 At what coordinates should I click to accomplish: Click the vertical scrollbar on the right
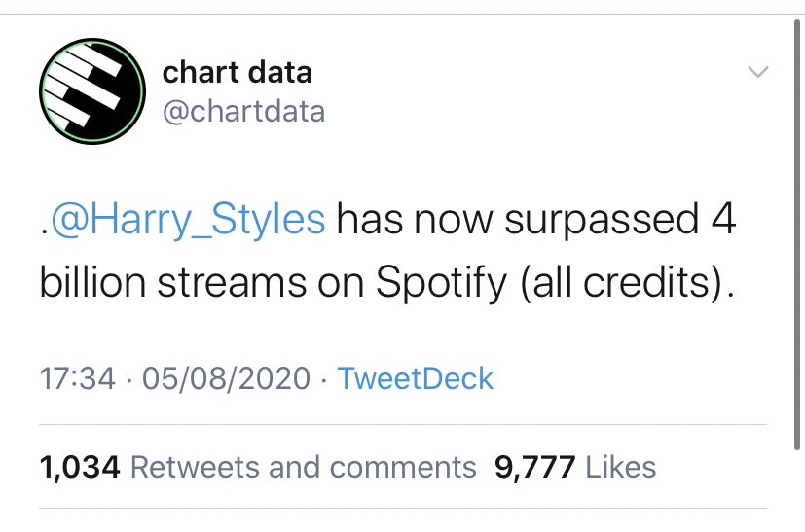tap(797, 235)
